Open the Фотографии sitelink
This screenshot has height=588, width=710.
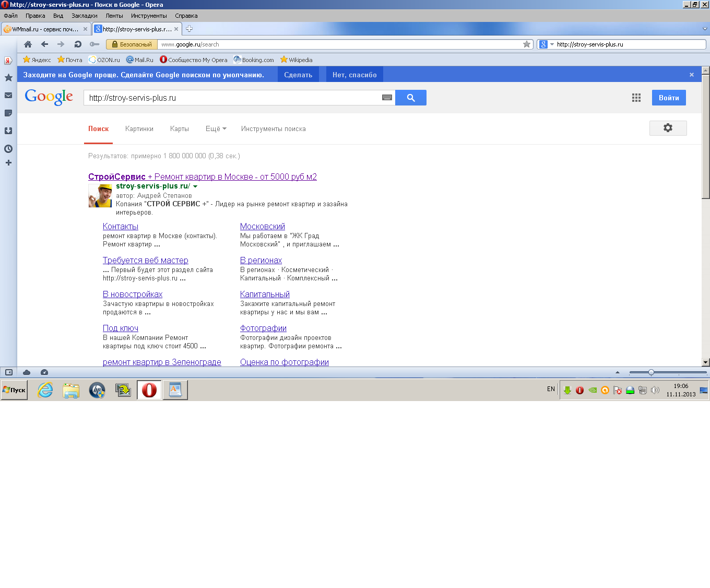click(x=263, y=328)
